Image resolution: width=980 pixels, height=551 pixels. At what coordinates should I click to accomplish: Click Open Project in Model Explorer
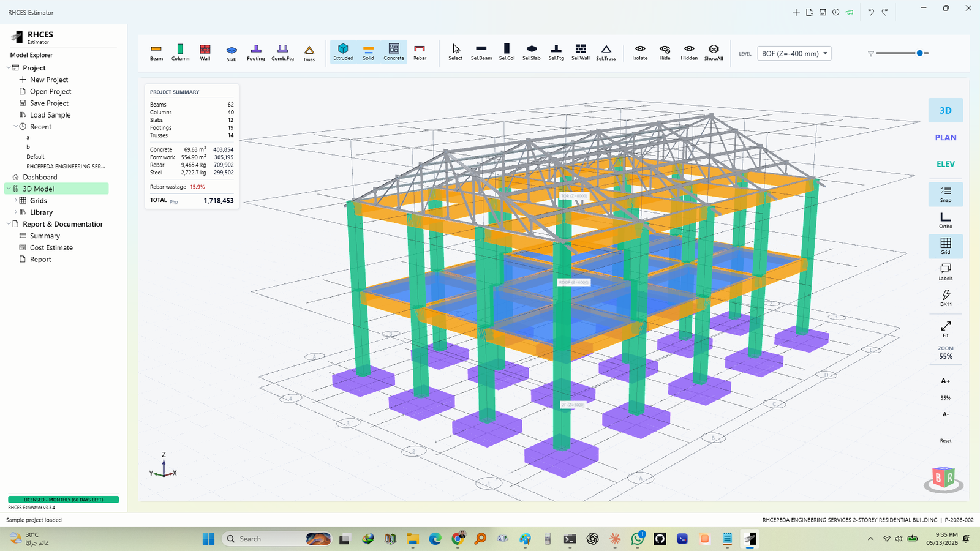pos(50,91)
